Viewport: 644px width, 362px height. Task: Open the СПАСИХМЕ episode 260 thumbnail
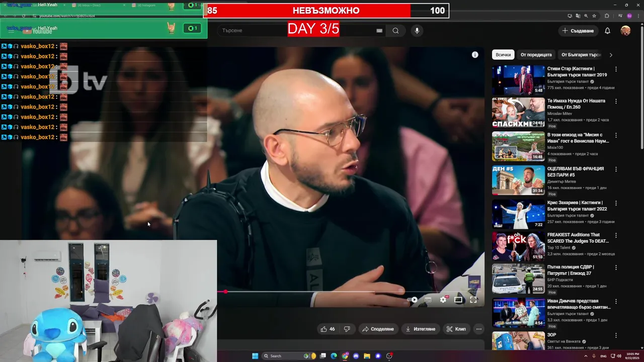click(x=518, y=113)
